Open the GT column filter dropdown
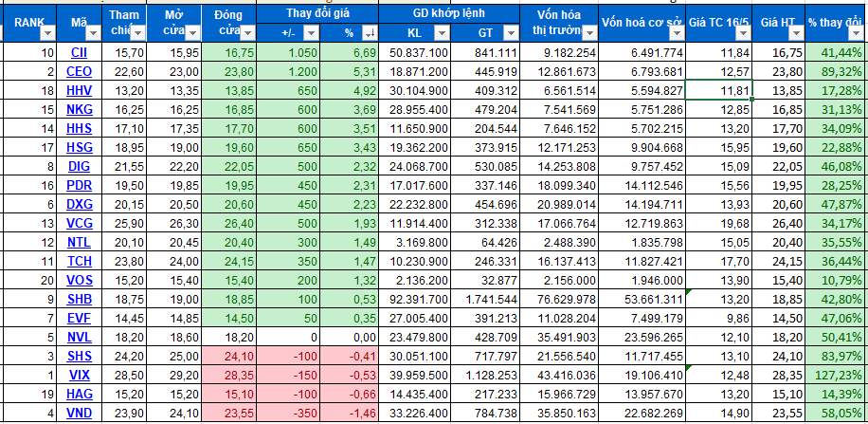868x424 pixels. click(511, 34)
